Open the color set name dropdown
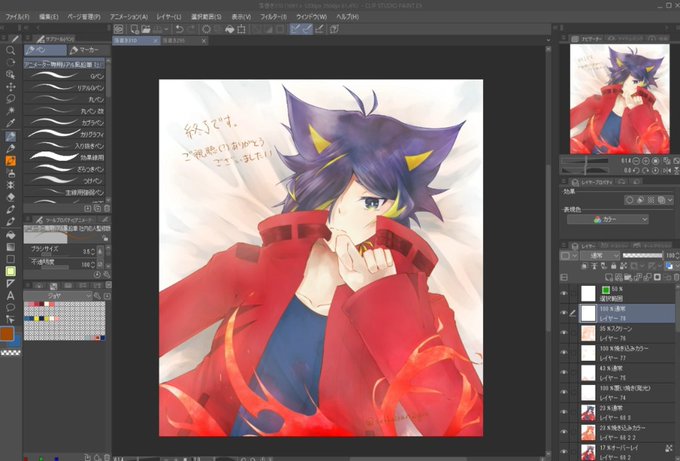Screen dimensions: 680x461 point(58,296)
